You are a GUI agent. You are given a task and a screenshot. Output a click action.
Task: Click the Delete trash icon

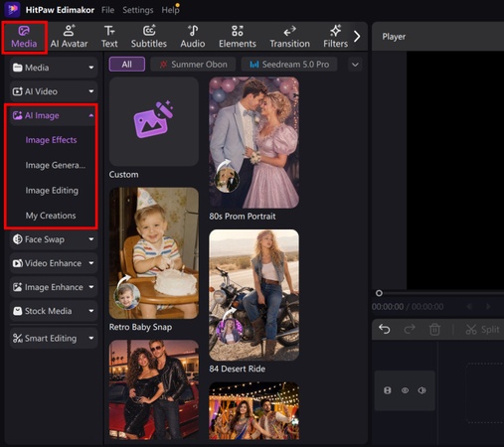[x=434, y=330]
